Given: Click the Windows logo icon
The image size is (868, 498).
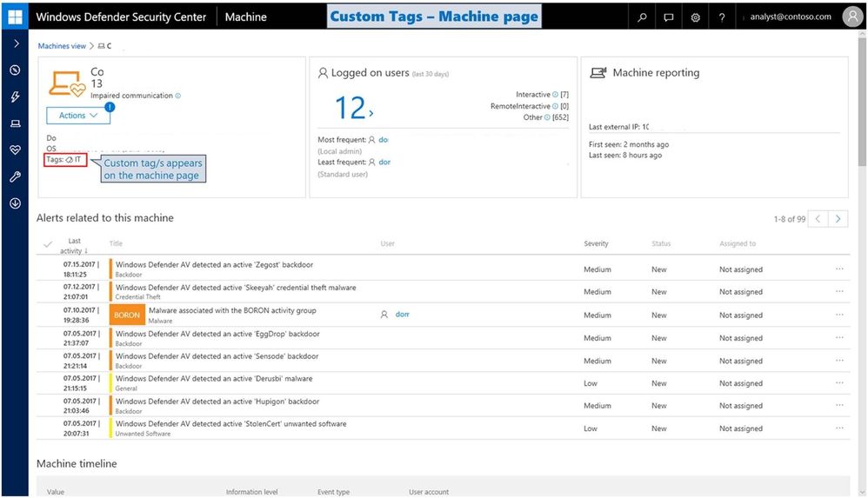Looking at the screenshot, I should 15,17.
